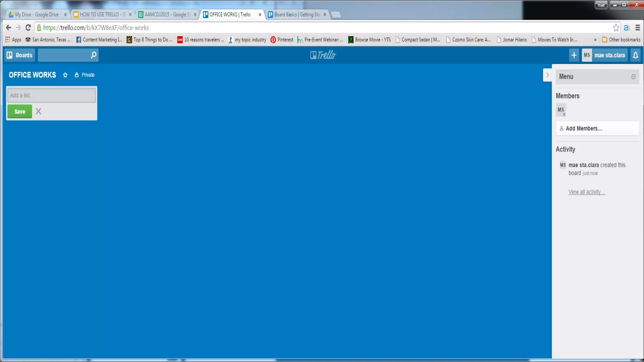
Task: Expand the Menu dropdown arrow
Action: (633, 77)
